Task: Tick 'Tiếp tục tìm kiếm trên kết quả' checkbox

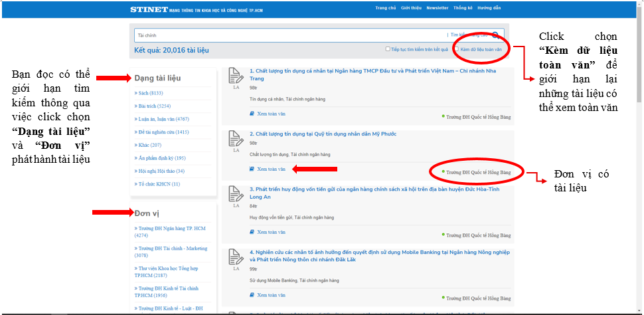Action: point(388,49)
